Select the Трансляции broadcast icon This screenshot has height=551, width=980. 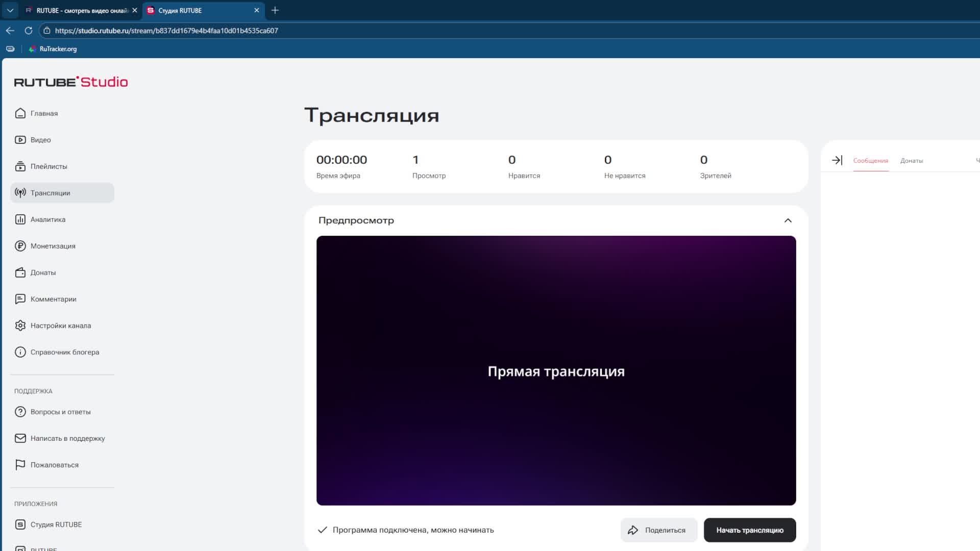20,193
